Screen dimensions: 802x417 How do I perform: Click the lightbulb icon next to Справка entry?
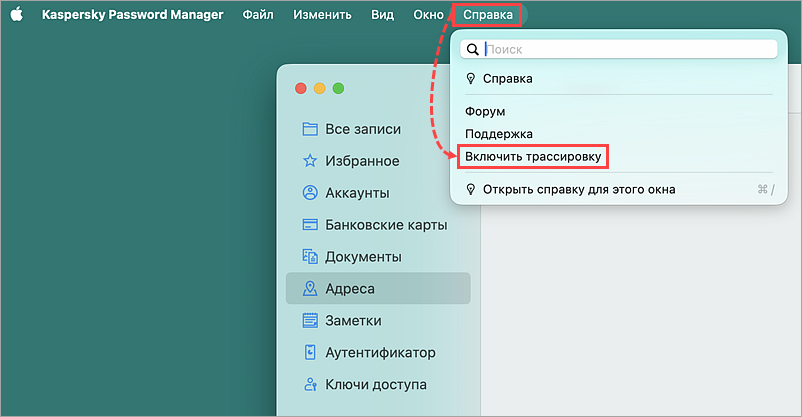pyautogui.click(x=471, y=78)
